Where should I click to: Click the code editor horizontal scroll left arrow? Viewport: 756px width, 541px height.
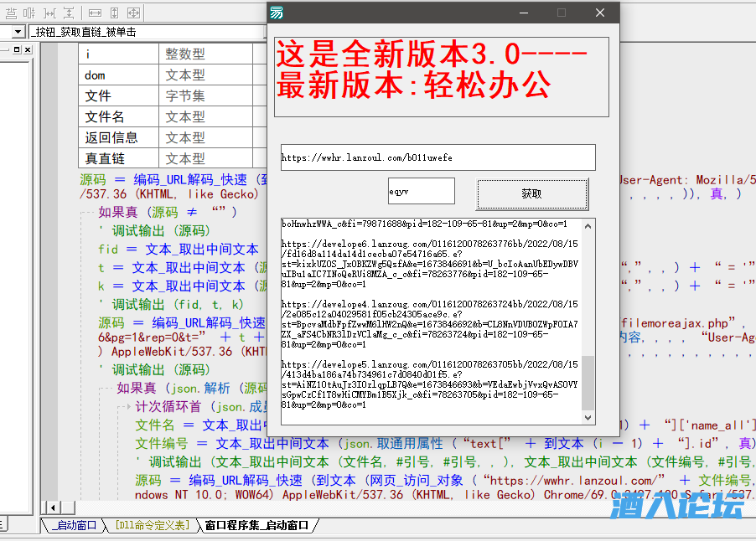pyautogui.click(x=53, y=508)
